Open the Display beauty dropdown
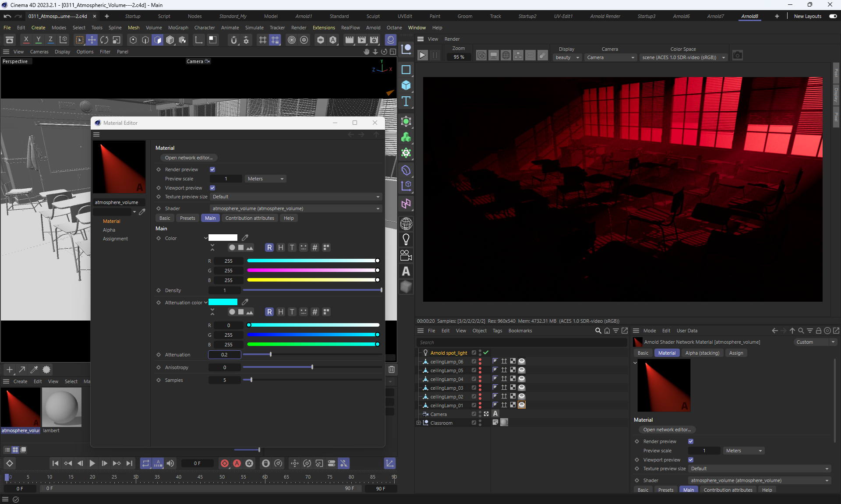Image resolution: width=841 pixels, height=504 pixels. 567,57
